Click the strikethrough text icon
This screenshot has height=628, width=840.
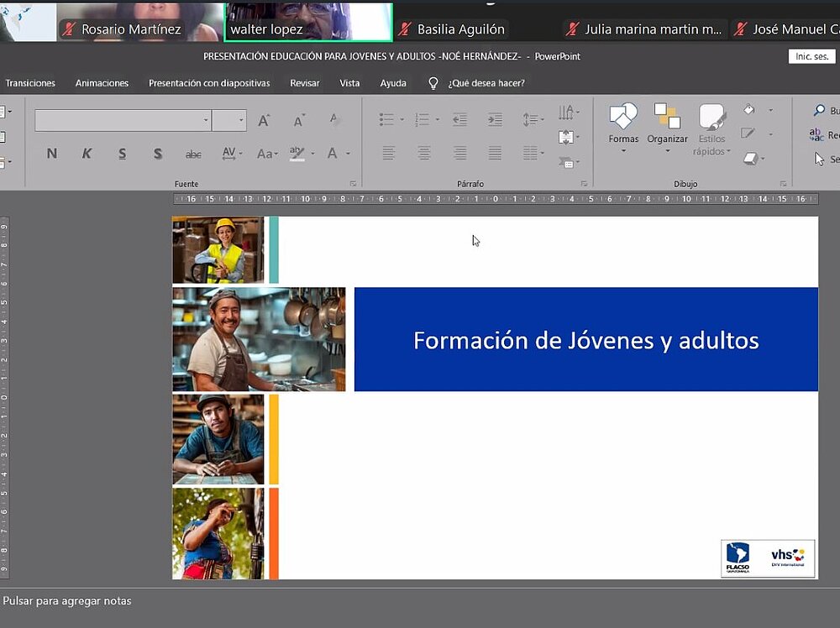[193, 154]
